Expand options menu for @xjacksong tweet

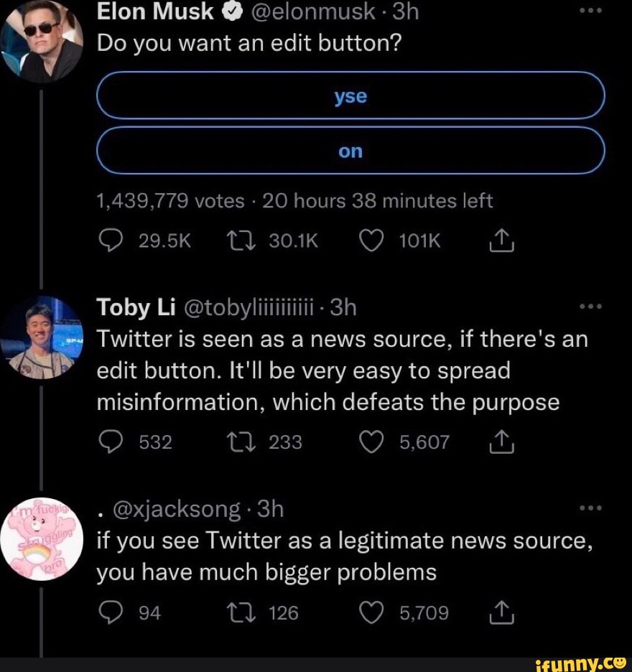591,508
